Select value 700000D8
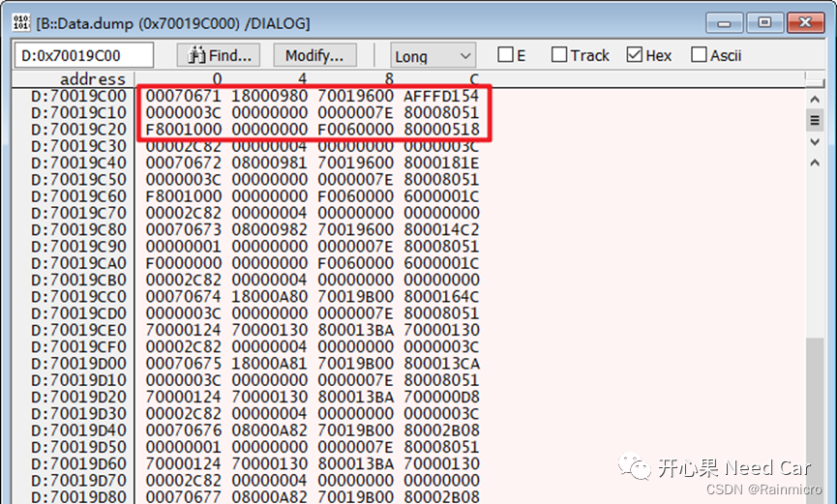Image resolution: width=837 pixels, height=504 pixels. (x=441, y=398)
